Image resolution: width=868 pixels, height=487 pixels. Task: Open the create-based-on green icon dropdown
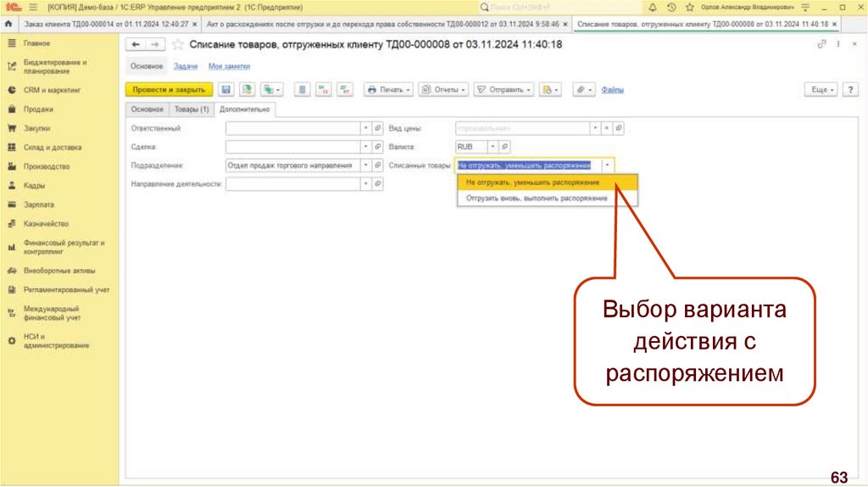tap(272, 90)
